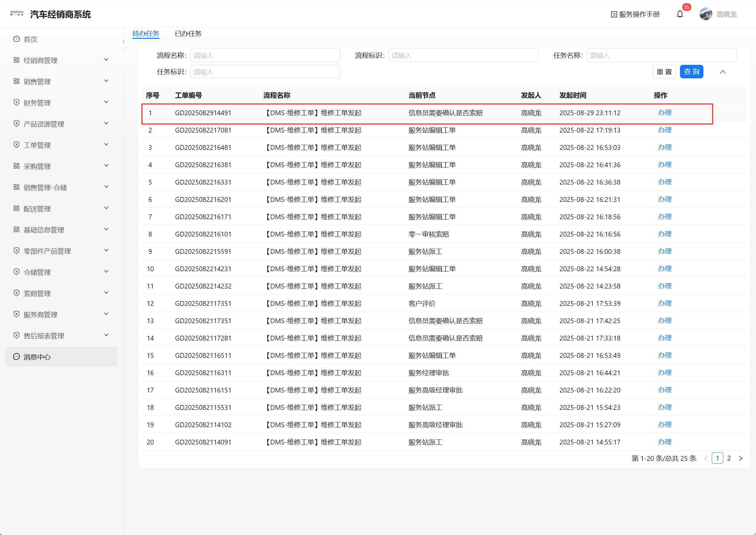The height and width of the screenshot is (535, 756).
Task: Expand the 工单管理 menu chevron
Action: click(106, 144)
